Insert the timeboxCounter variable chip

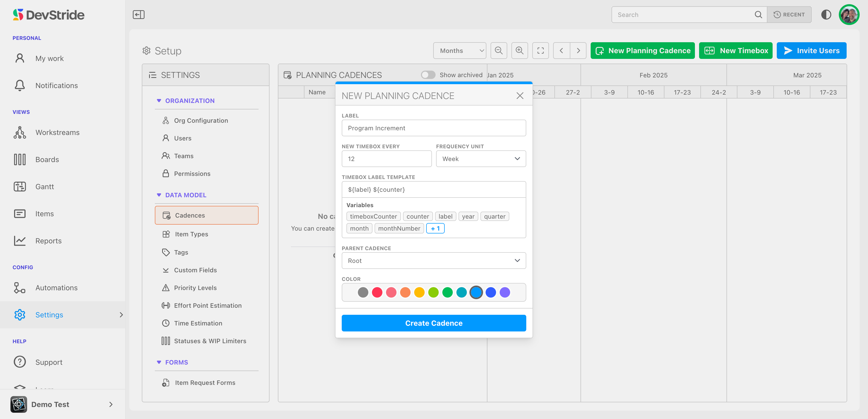373,216
